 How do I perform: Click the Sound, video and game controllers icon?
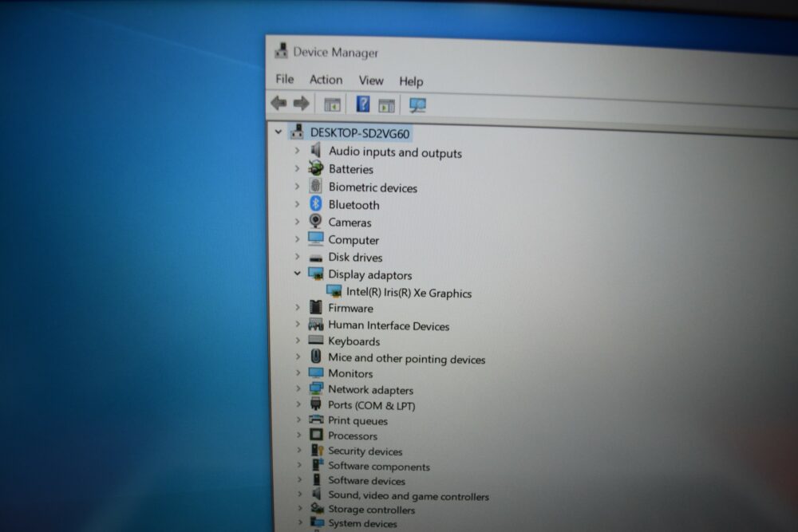tap(317, 494)
